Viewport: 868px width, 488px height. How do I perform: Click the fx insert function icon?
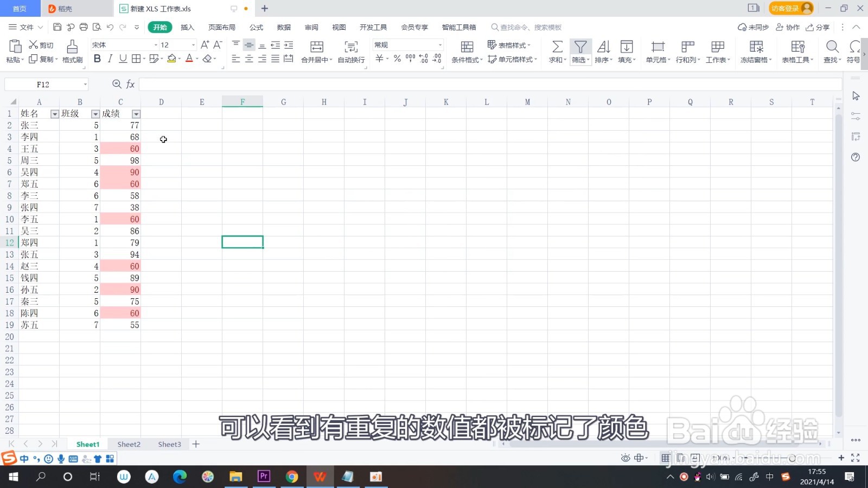(x=130, y=84)
